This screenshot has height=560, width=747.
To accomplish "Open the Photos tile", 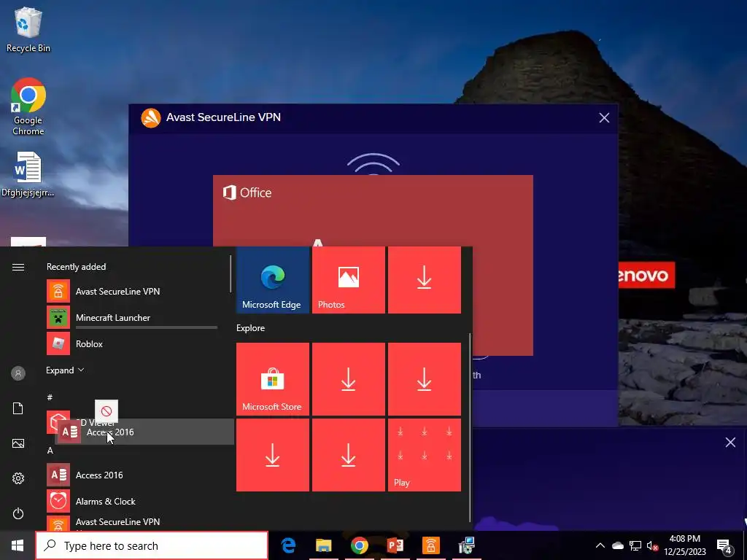I will pyautogui.click(x=348, y=280).
